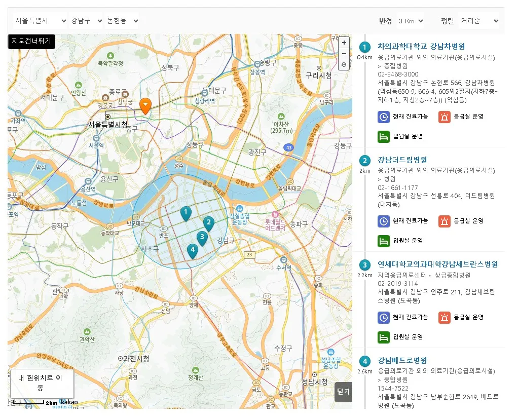
Task: Click map marker number 2
Action: click(208, 224)
